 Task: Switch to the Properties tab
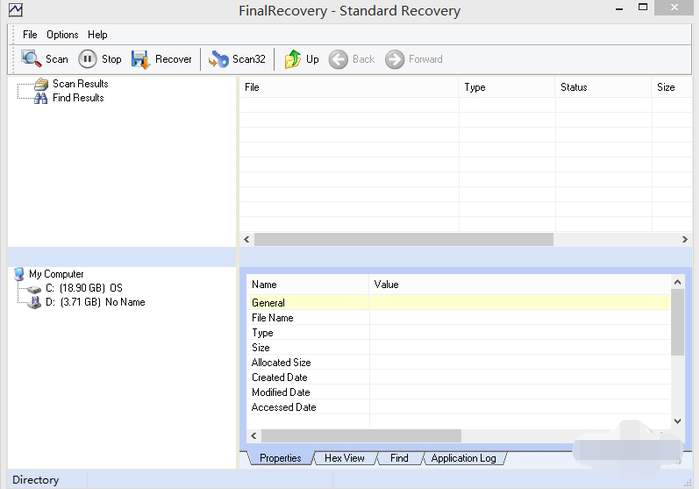[x=280, y=458]
